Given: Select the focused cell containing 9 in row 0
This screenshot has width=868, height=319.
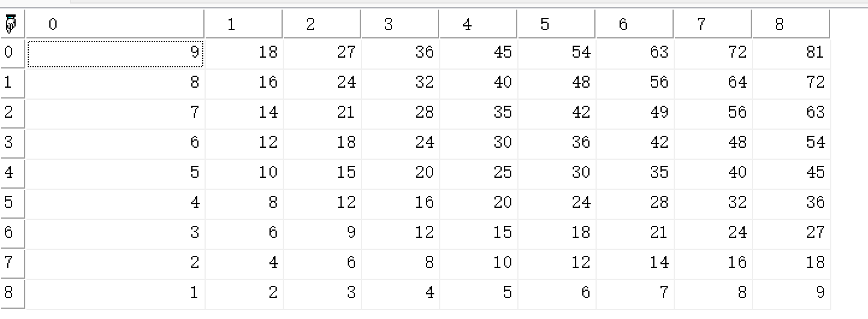Looking at the screenshot, I should tap(115, 53).
